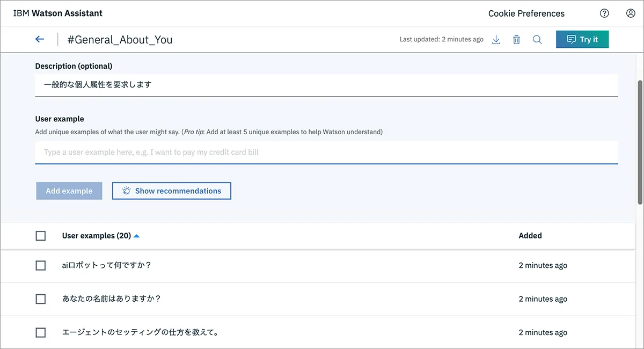Download the intent with the download icon
The height and width of the screenshot is (349, 644).
496,40
